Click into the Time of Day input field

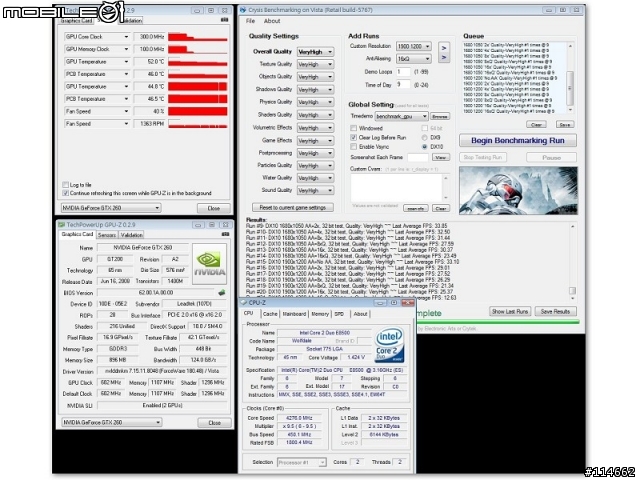[403, 84]
